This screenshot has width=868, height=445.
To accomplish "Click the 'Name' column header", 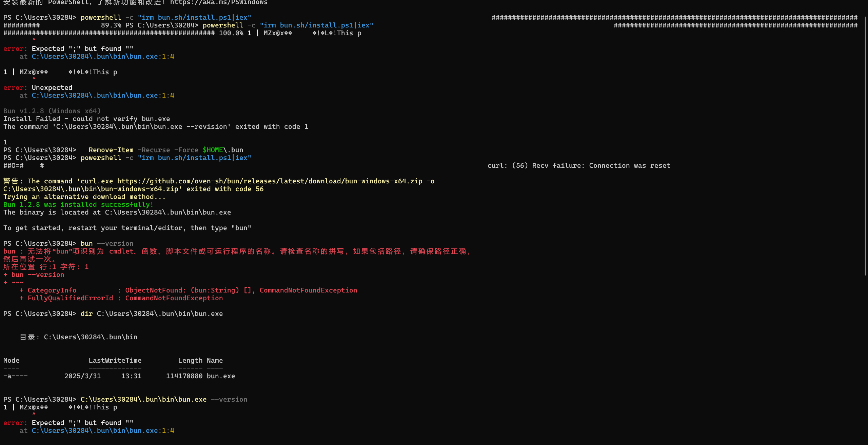I will point(215,361).
